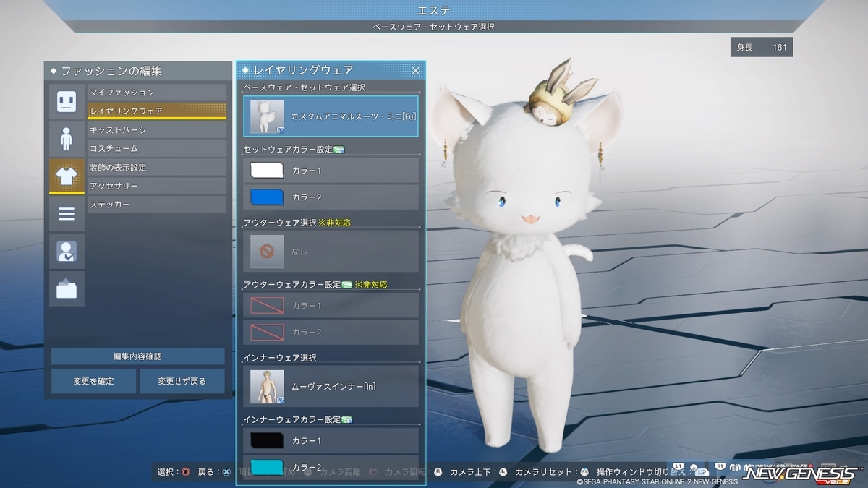Pick the black innerwear カラー1 swatch
This screenshot has height=488, width=868.
[267, 441]
